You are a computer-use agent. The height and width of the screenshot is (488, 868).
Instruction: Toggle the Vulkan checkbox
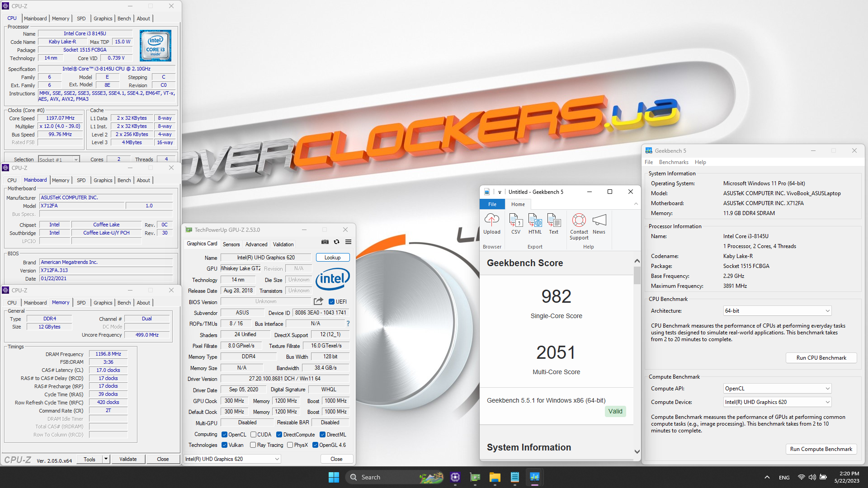[224, 445]
